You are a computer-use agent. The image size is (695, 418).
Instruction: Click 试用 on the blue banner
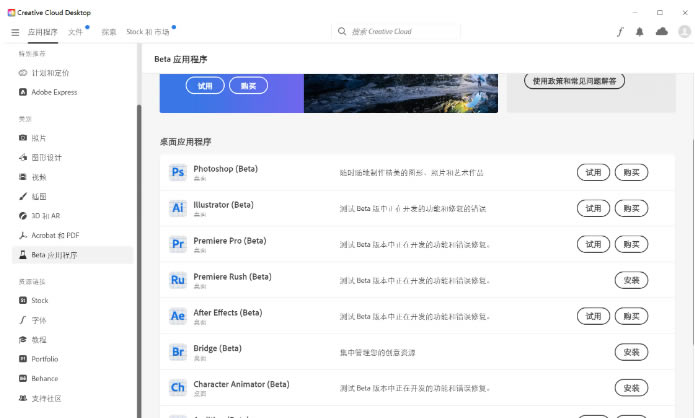coord(205,86)
